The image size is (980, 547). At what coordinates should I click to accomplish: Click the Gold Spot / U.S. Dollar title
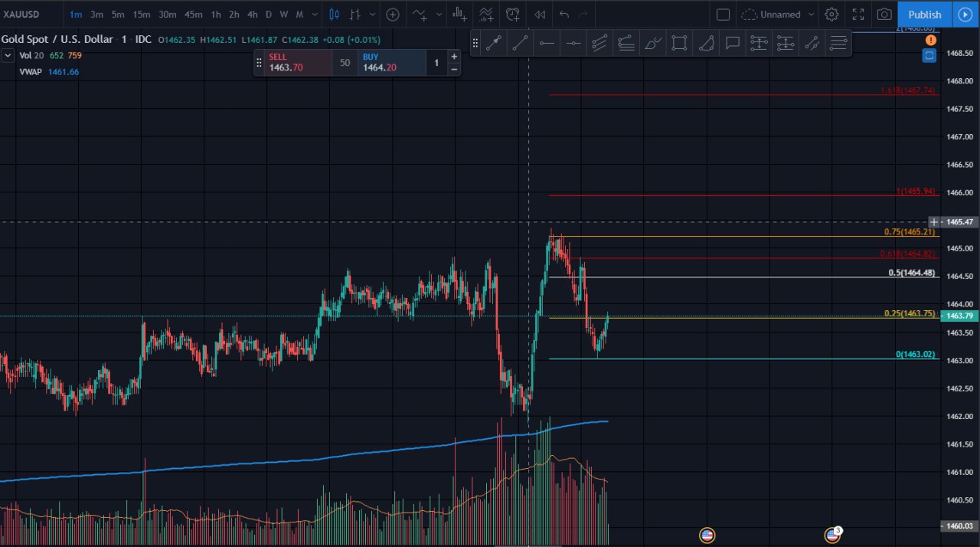(57, 39)
